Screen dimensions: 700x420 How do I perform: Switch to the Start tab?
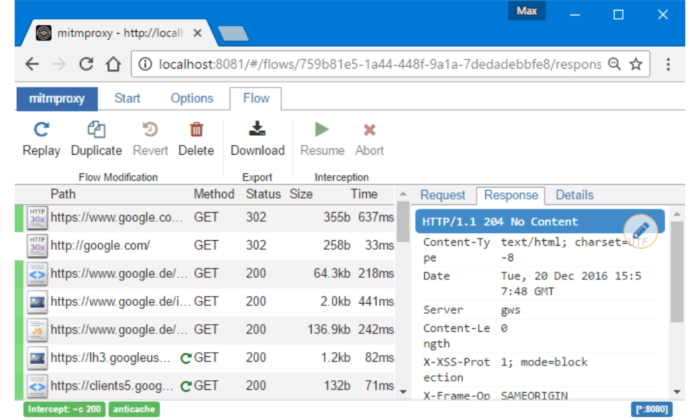127,99
